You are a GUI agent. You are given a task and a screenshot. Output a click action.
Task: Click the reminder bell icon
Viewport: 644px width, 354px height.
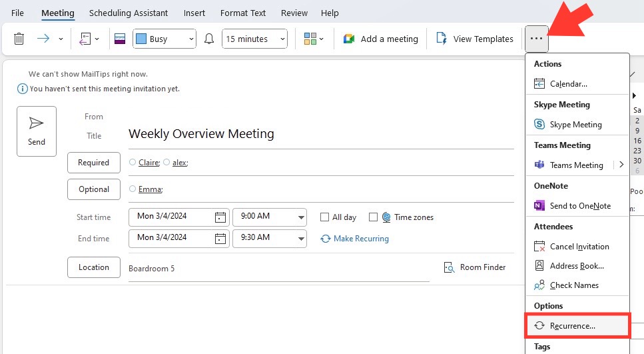point(209,39)
